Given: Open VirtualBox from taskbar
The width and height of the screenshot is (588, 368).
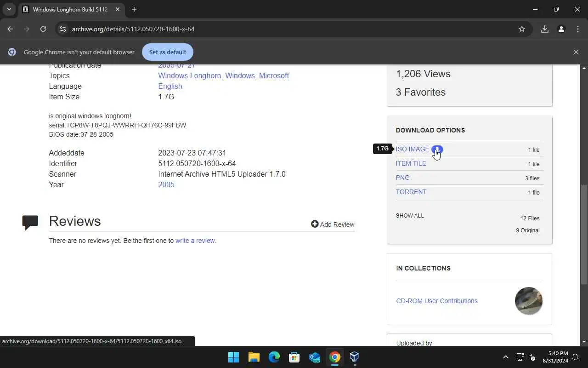Looking at the screenshot, I should pos(354,357).
